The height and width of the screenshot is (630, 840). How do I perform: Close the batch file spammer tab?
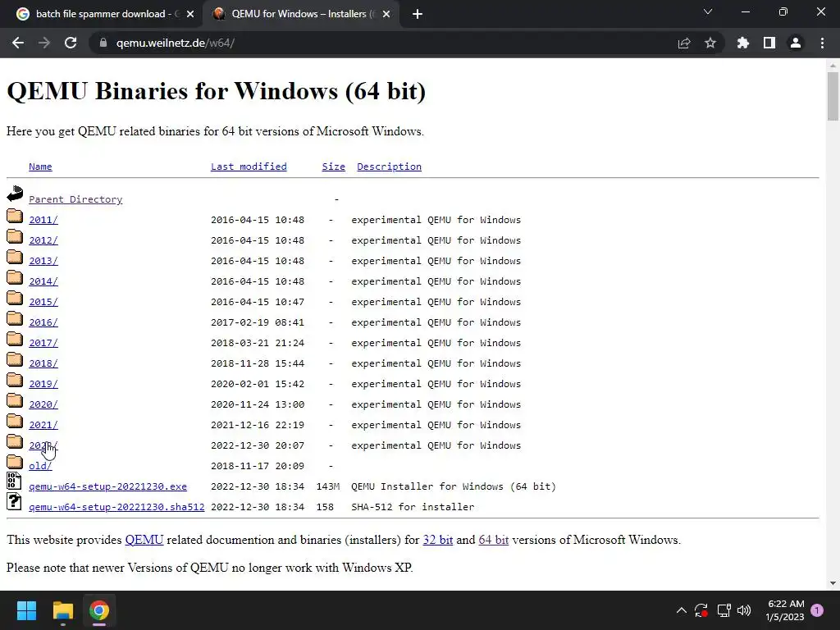(x=190, y=14)
